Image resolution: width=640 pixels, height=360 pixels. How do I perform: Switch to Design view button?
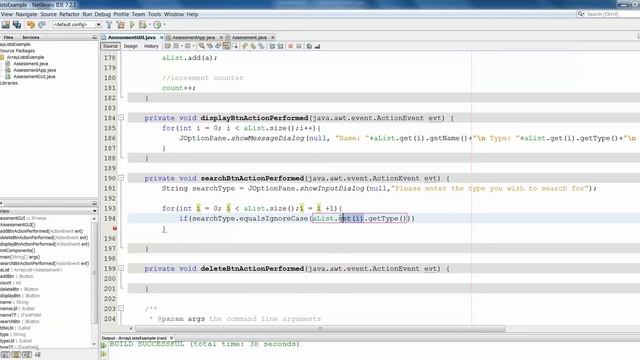tap(131, 46)
